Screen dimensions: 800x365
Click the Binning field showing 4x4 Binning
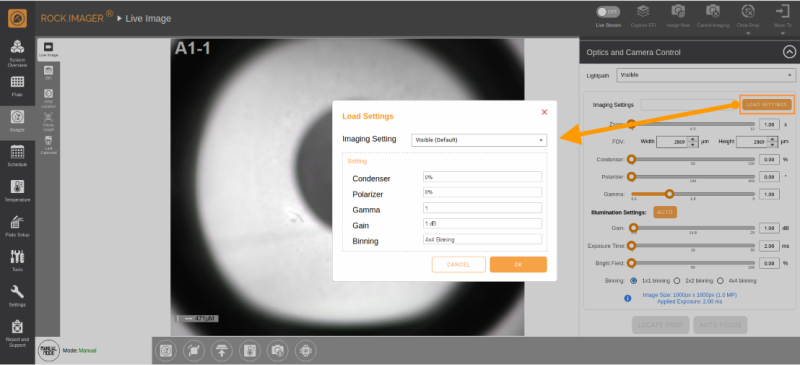[x=482, y=239]
